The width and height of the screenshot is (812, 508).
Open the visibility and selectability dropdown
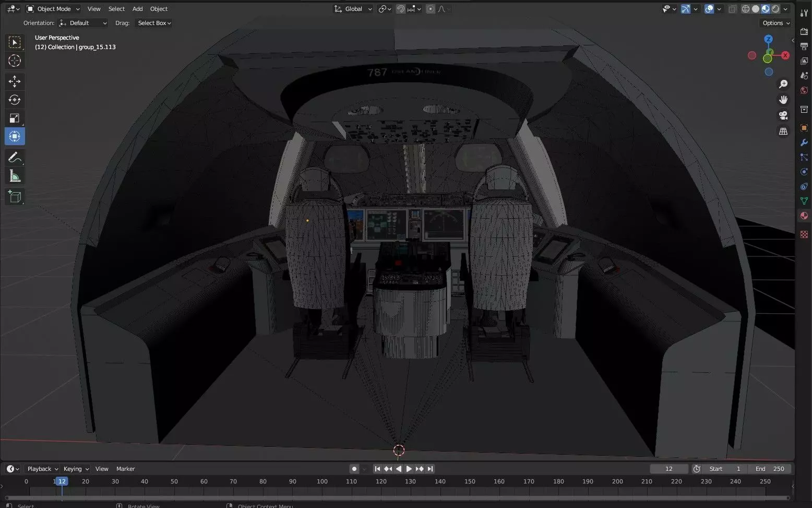tap(669, 9)
